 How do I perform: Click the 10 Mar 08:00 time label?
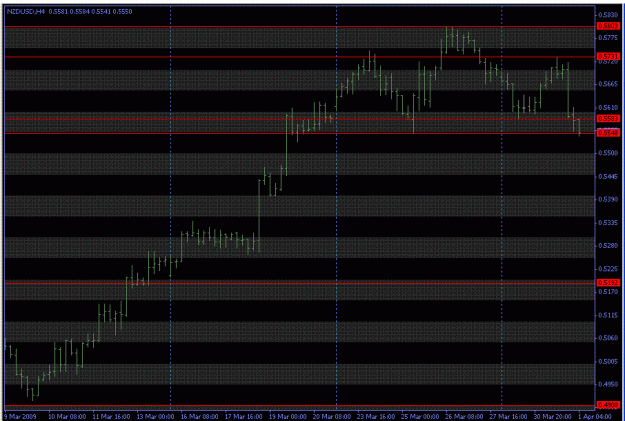[67, 417]
